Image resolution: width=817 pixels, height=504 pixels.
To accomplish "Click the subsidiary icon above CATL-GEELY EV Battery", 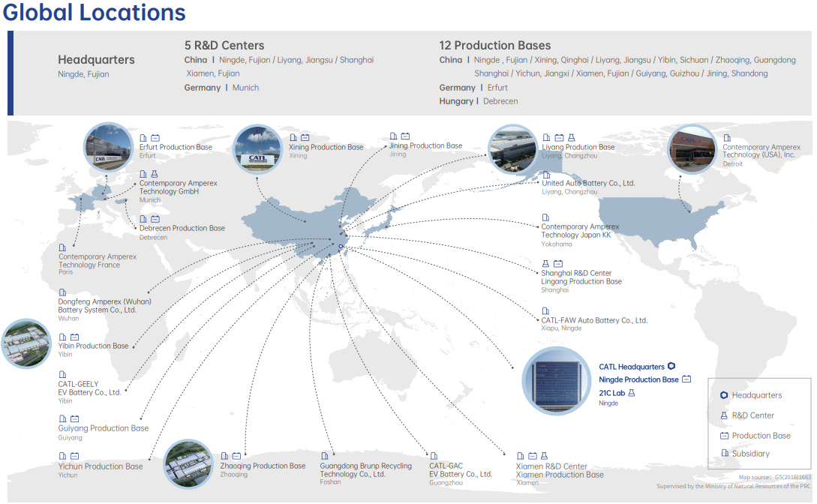I will [x=62, y=374].
